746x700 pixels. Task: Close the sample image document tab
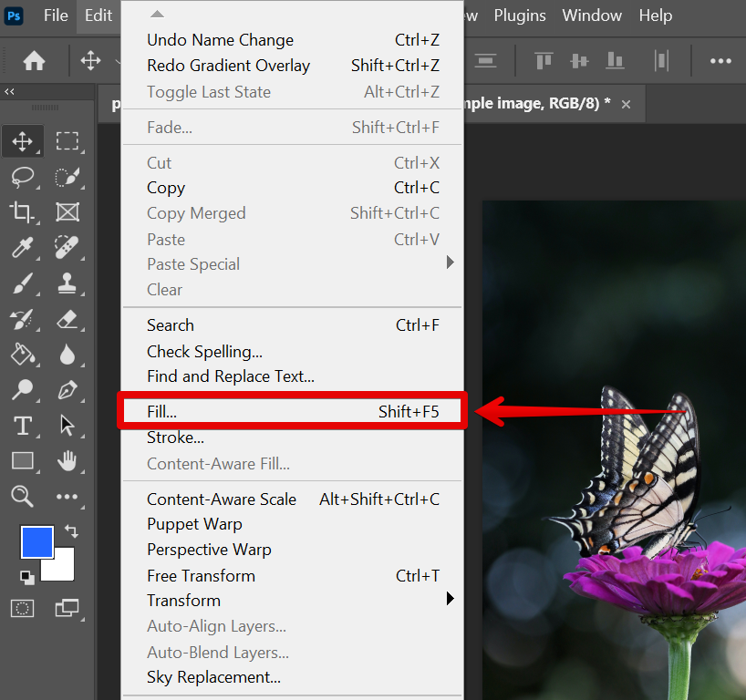pos(626,105)
